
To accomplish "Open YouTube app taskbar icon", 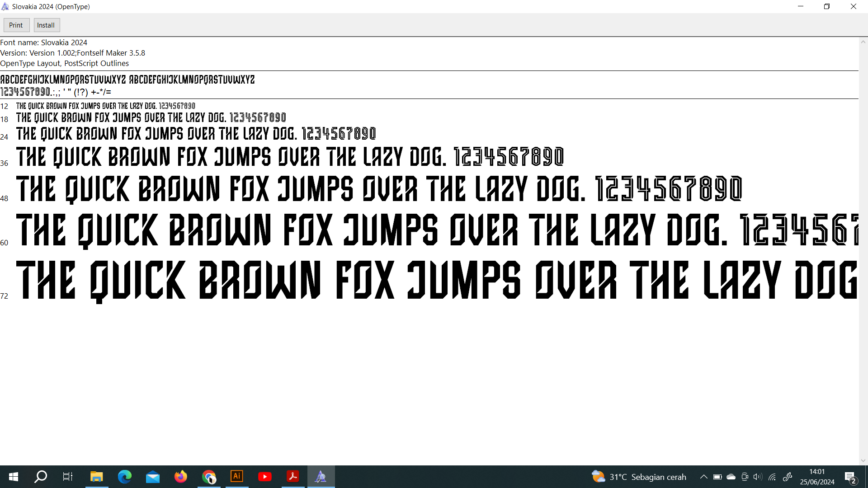I will [265, 477].
